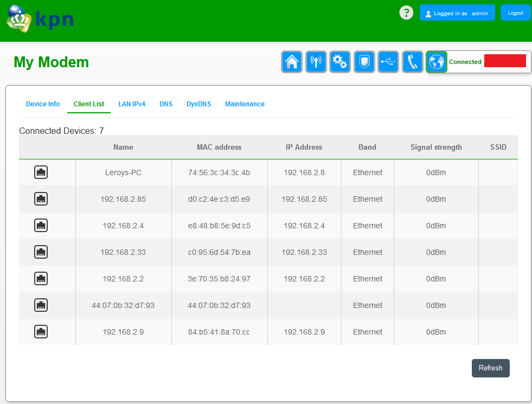
Task: Switch to the Device Info tab
Action: coord(43,104)
